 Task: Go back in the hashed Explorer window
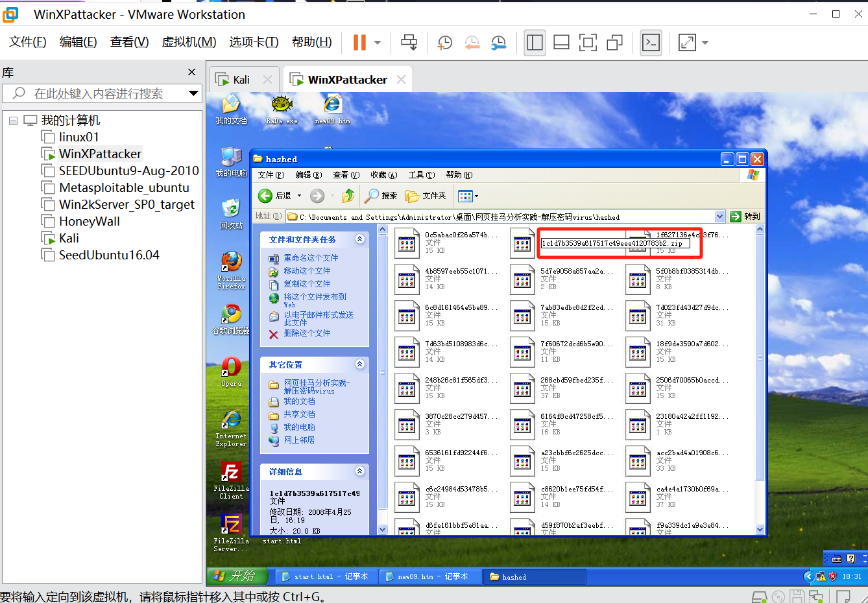coord(274,196)
